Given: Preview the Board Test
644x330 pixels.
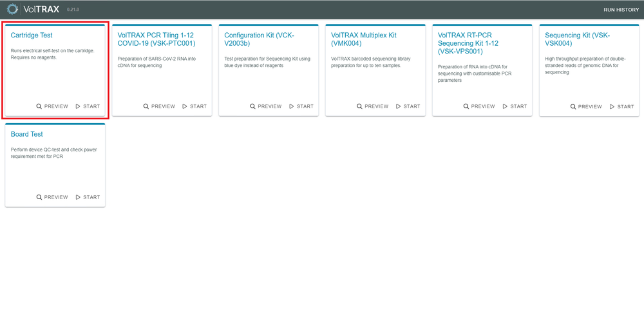Looking at the screenshot, I should click(52, 197).
